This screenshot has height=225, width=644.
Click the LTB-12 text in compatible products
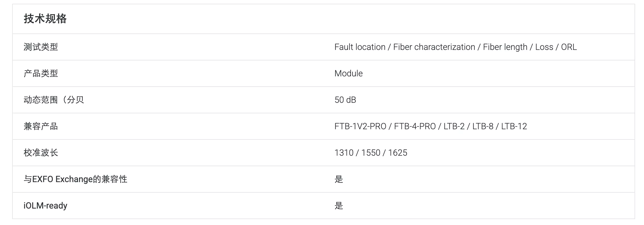point(514,126)
